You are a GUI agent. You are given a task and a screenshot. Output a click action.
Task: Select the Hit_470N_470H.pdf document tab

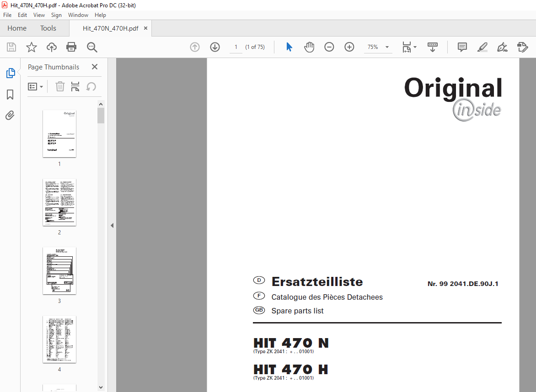[x=110, y=28]
